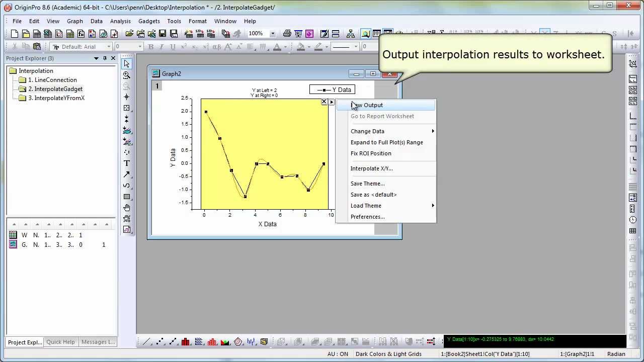Viewport: 644px width, 362px height.
Task: Open the line style dropdown
Action: click(356, 47)
